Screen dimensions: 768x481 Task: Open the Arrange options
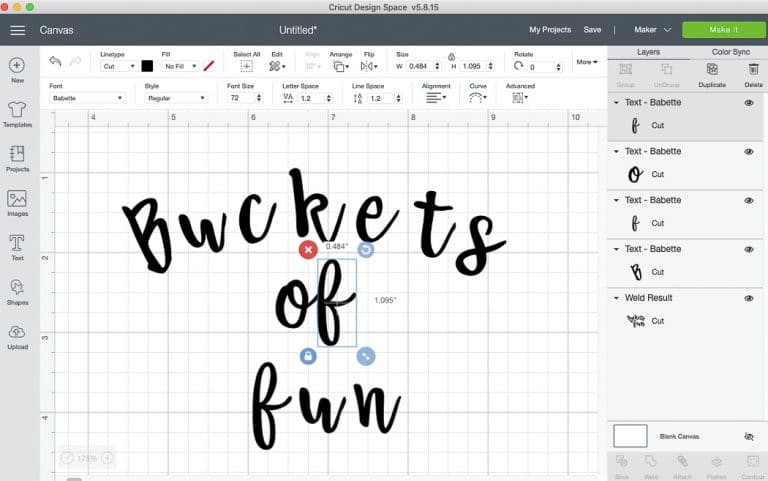tap(340, 66)
